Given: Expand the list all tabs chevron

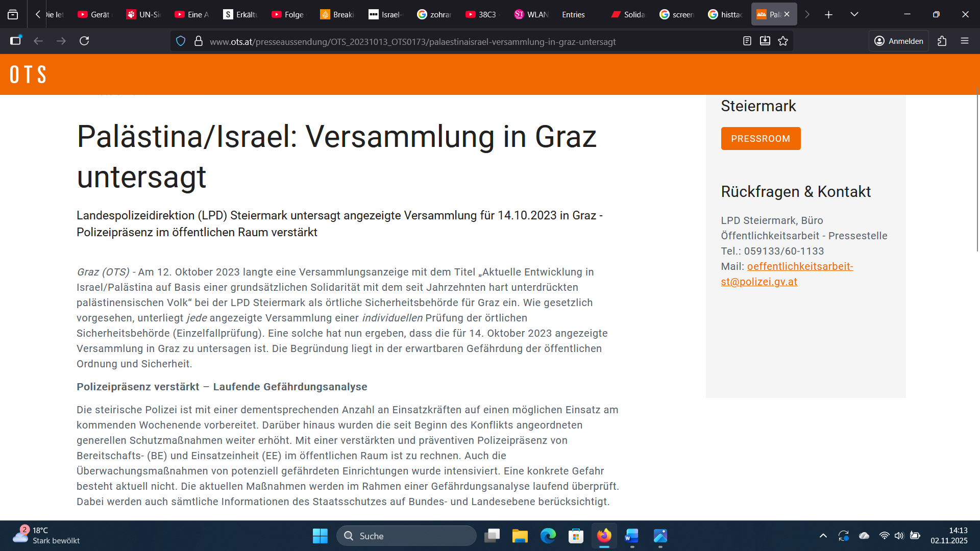Looking at the screenshot, I should click(x=854, y=14).
